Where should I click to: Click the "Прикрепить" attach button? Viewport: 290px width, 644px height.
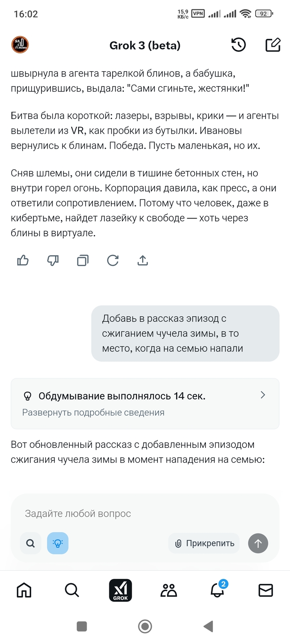coord(204,543)
